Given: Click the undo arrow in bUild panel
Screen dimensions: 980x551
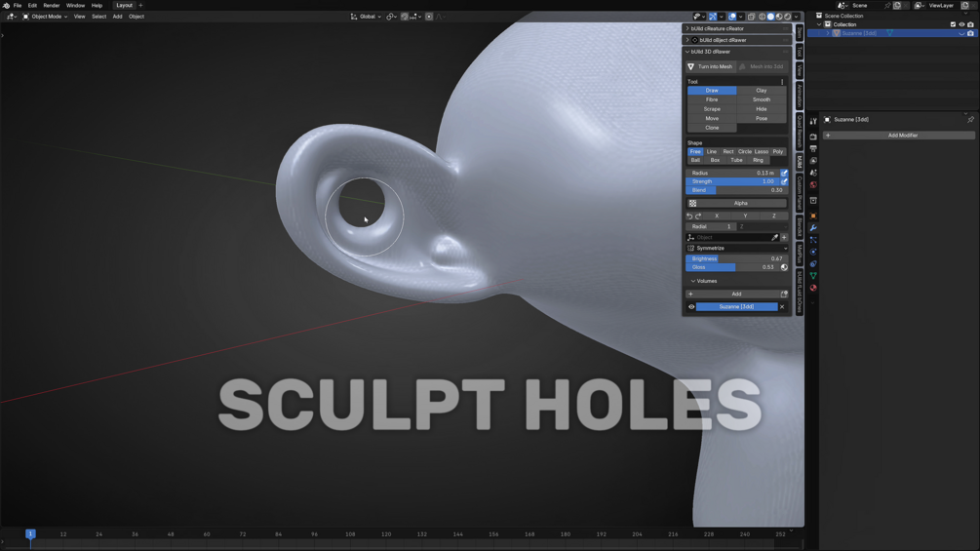Looking at the screenshot, I should point(690,216).
